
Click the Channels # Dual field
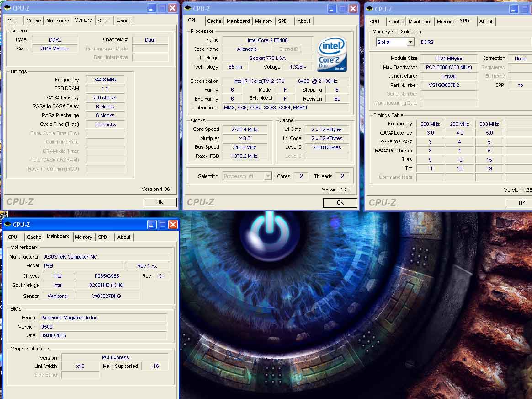coord(150,40)
